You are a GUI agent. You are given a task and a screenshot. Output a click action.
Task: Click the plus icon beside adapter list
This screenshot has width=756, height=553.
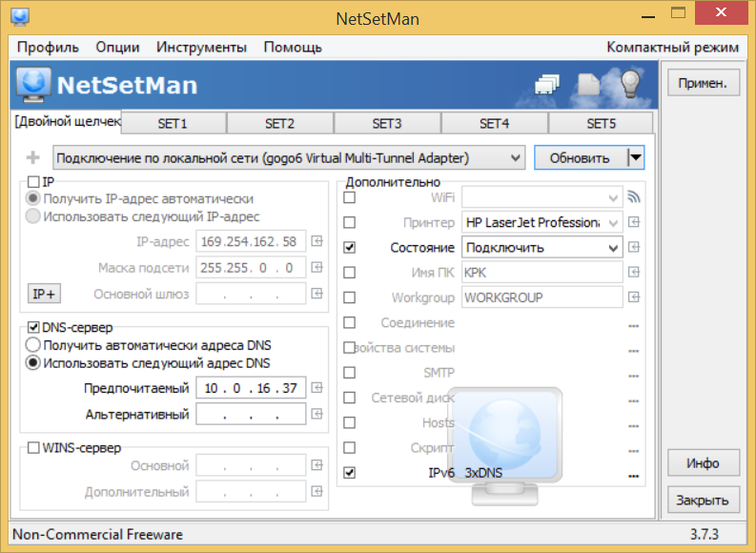pos(32,157)
